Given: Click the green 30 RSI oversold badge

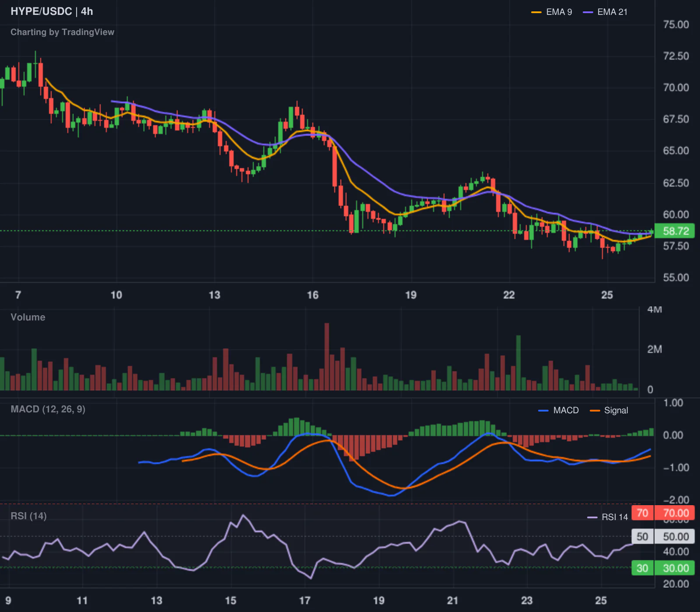Looking at the screenshot, I should pyautogui.click(x=642, y=568).
